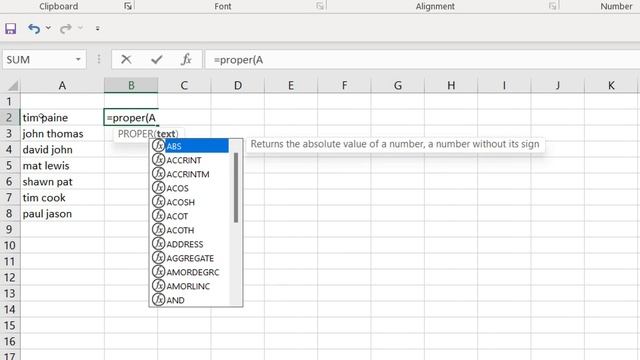Select column E header
Viewport: 640px width, 360px height.
coord(291,85)
